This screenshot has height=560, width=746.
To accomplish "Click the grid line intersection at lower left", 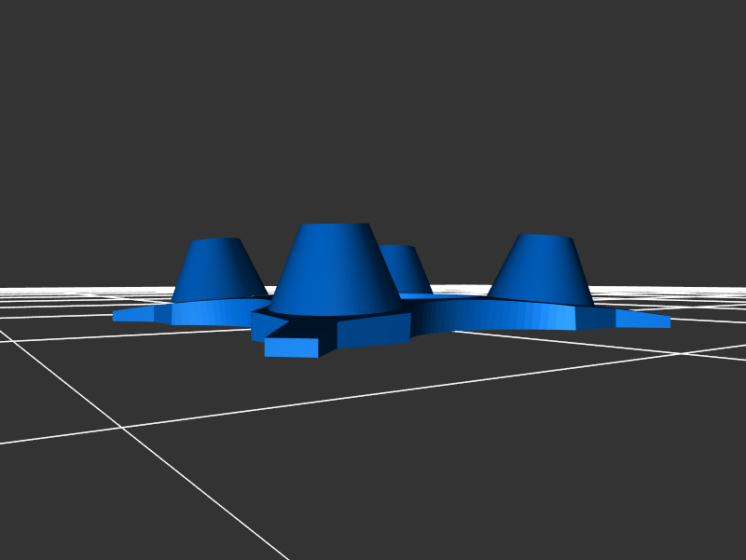I will tap(121, 427).
